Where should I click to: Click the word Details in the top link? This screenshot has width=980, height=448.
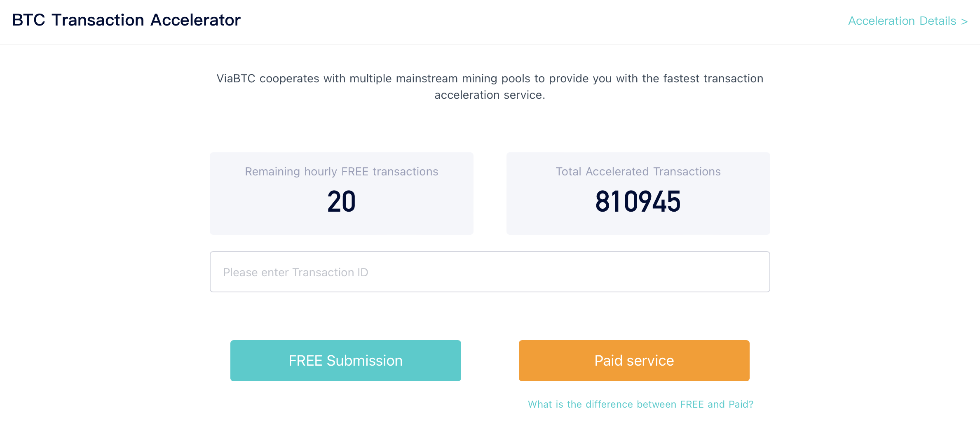pos(938,21)
